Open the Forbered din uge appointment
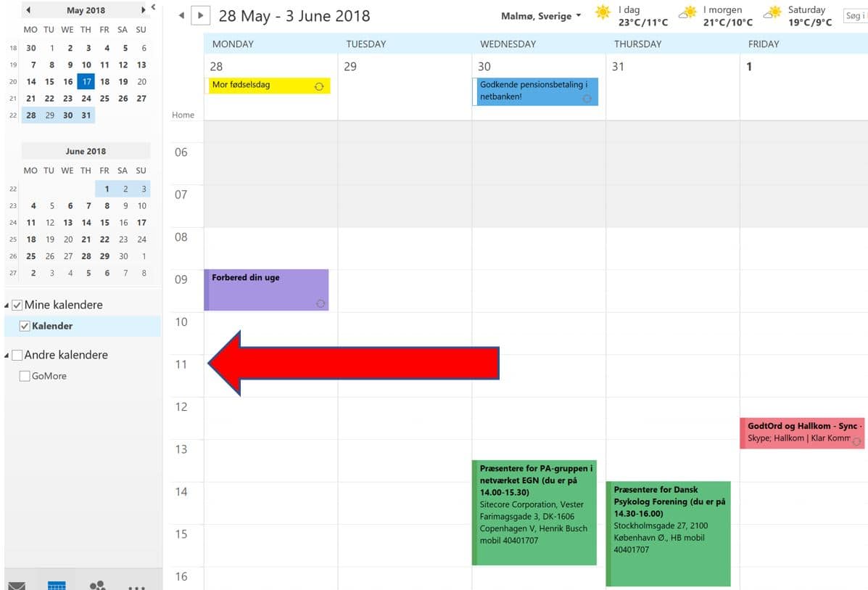This screenshot has height=590, width=868. pyautogui.click(x=266, y=290)
